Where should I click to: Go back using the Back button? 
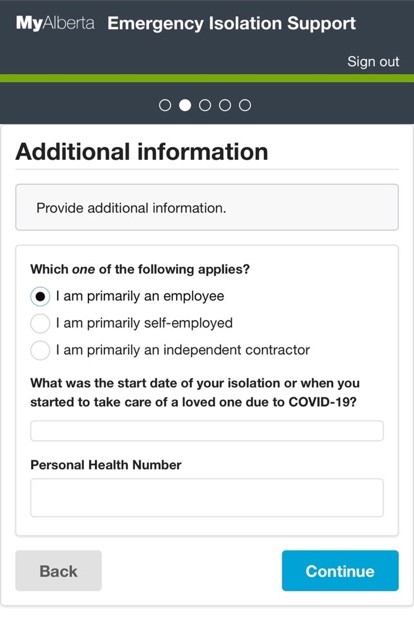[x=58, y=571]
